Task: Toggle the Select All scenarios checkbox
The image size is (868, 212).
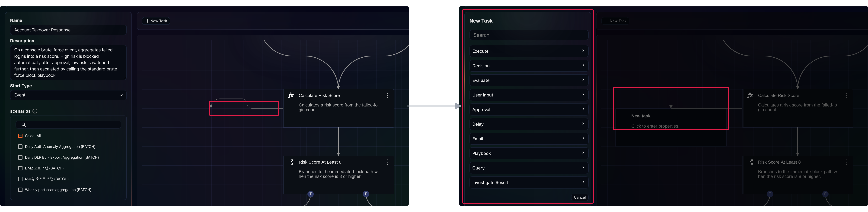Action: pyautogui.click(x=20, y=136)
